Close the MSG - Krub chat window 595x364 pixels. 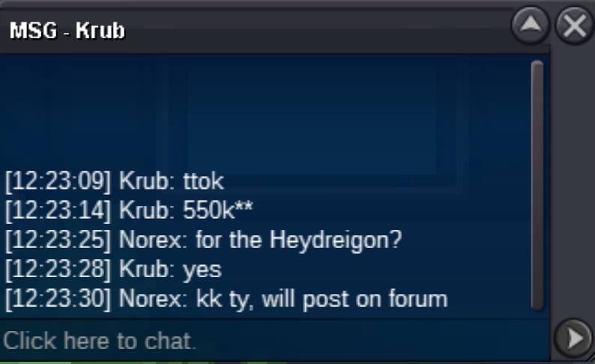[575, 25]
